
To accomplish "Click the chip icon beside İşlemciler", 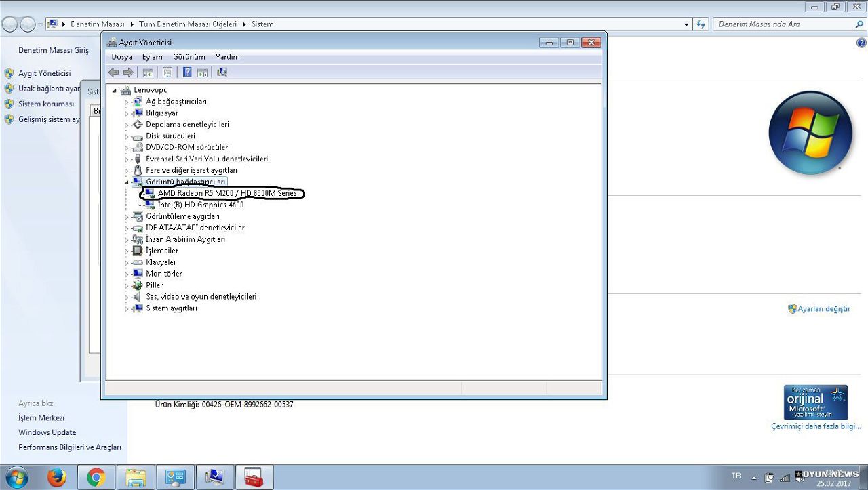I will click(138, 251).
